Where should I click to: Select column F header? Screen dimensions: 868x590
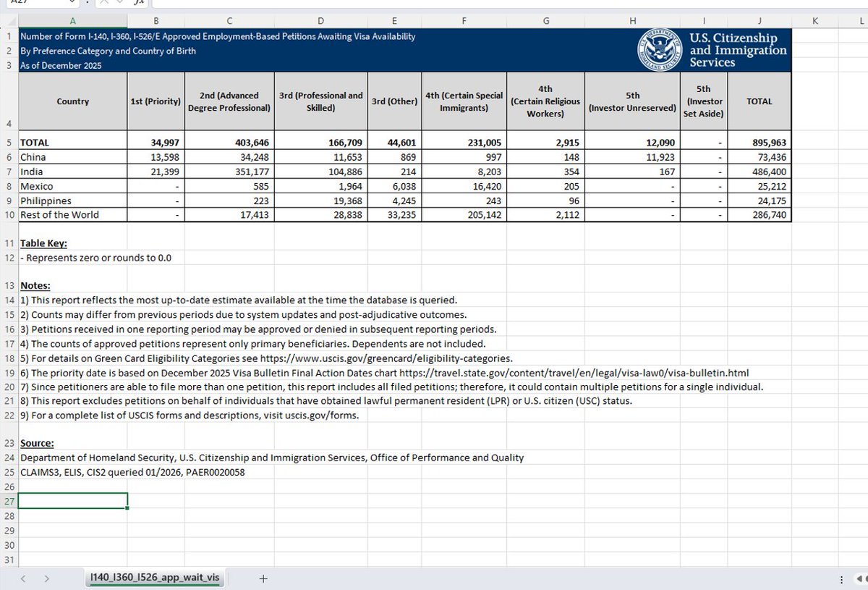click(x=463, y=20)
